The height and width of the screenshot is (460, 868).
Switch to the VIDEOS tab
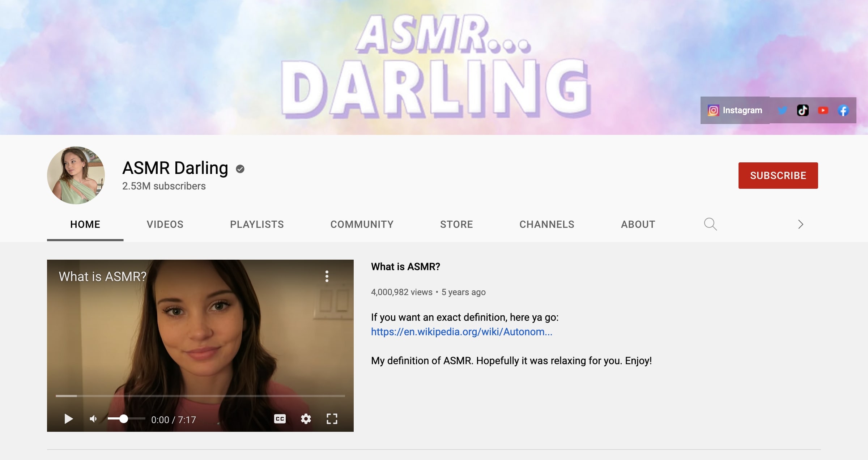165,224
